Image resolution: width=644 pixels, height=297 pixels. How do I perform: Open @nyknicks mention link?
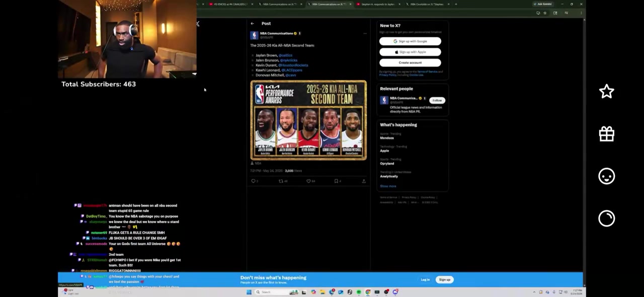pos(289,60)
